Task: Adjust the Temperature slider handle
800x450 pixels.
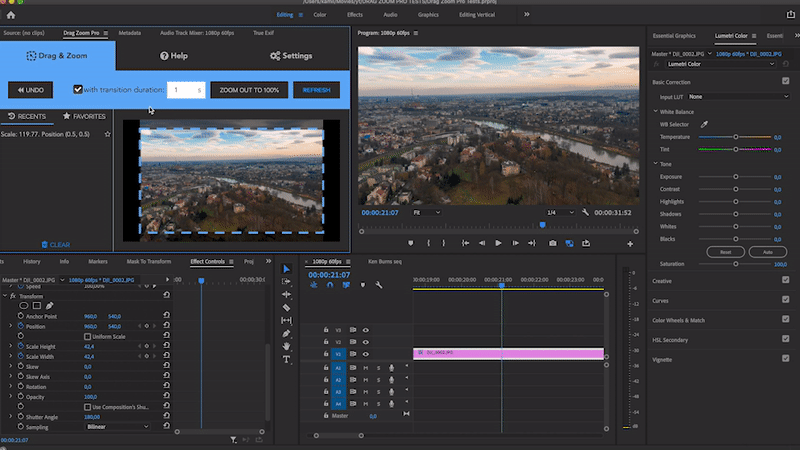Action: 736,136
